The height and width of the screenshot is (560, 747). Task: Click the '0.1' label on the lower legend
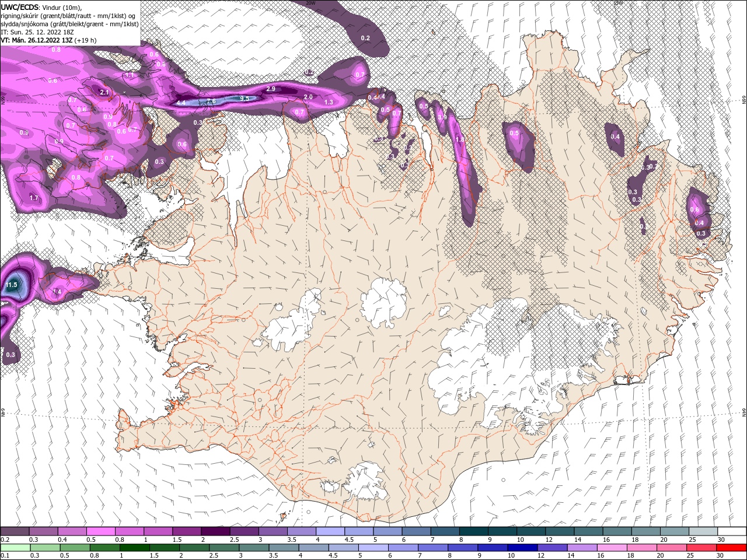tap(5, 556)
